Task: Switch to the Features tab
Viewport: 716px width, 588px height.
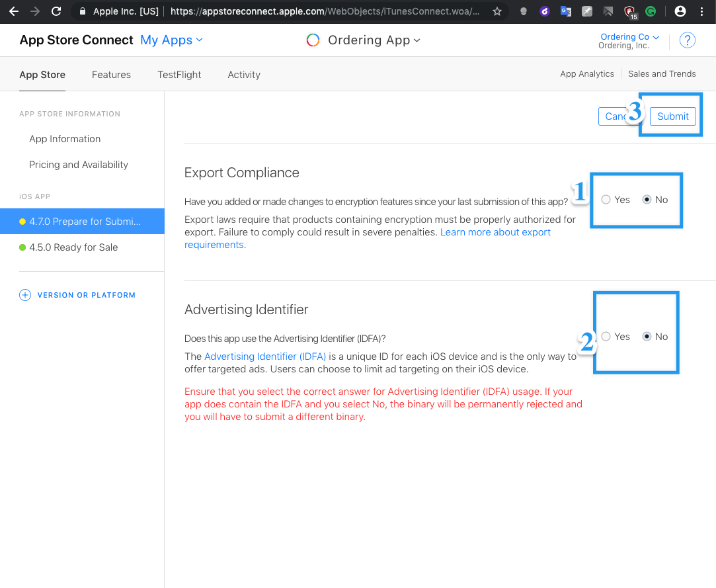Action: [x=112, y=75]
